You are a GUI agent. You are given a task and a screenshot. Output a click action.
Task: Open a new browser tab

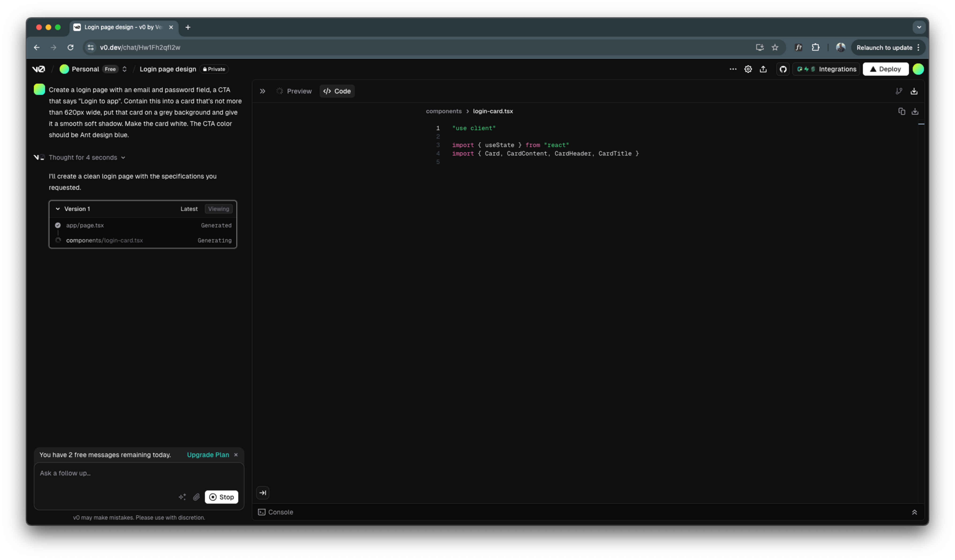click(x=188, y=27)
